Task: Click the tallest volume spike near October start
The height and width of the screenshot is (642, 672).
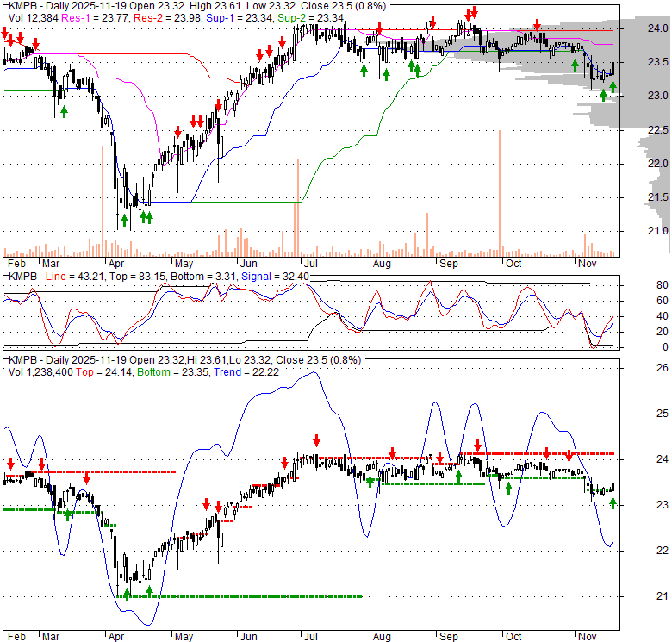Action: coord(500,193)
